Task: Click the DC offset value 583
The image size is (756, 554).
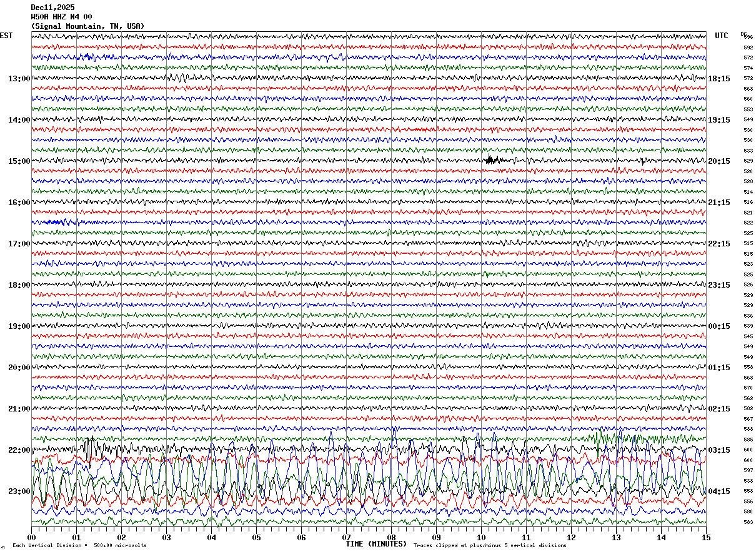Action: [x=749, y=522]
